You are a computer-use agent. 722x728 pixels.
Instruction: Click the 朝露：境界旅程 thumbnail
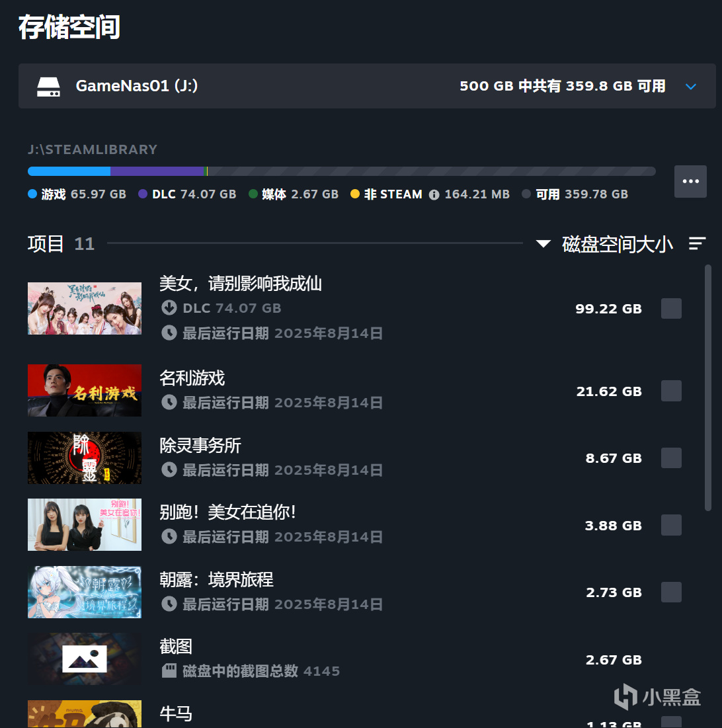(x=85, y=592)
